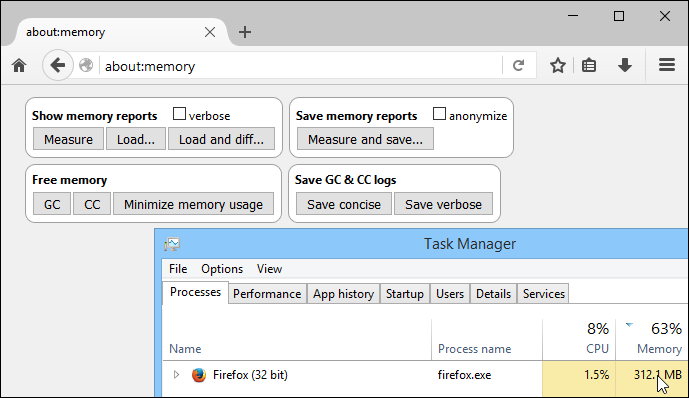
Task: Switch to the Details tab
Action: [x=493, y=294]
